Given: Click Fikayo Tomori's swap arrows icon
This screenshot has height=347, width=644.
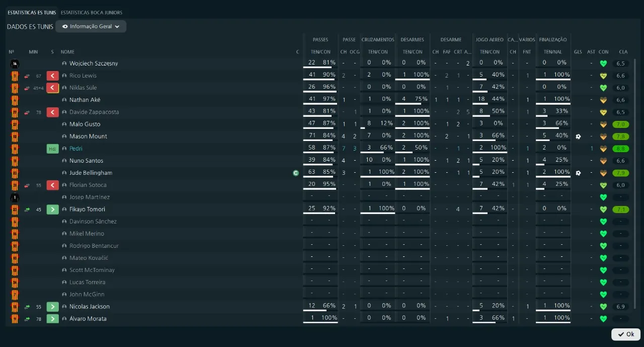Looking at the screenshot, I should [x=27, y=209].
